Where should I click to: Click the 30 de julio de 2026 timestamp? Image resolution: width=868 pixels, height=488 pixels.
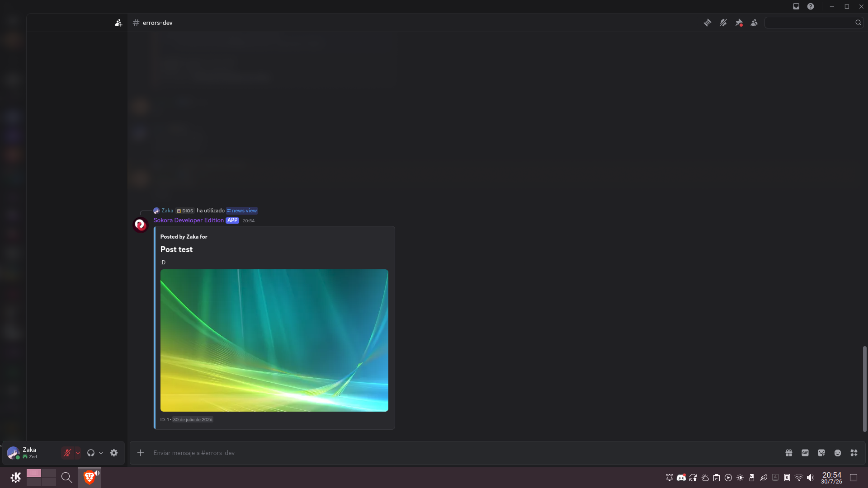coord(193,420)
